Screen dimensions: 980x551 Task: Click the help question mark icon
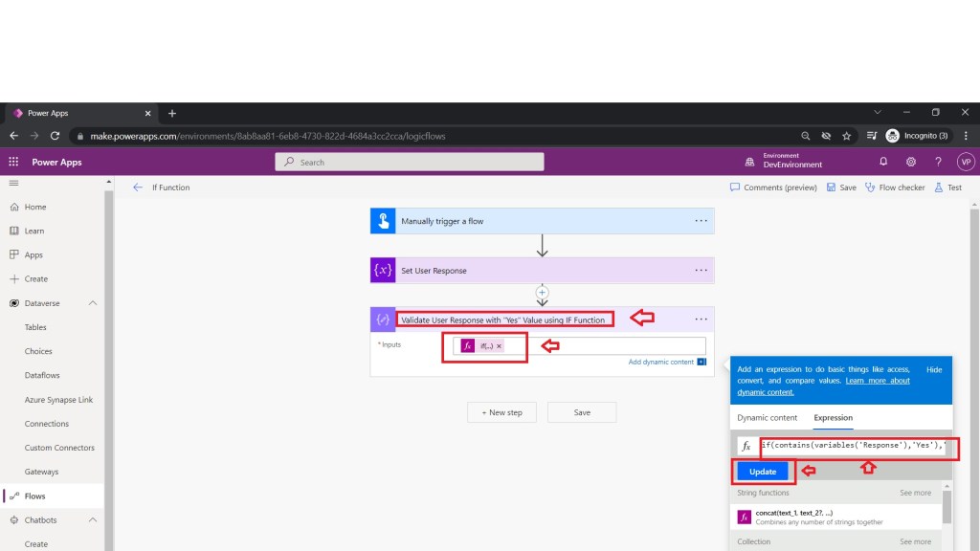(938, 162)
